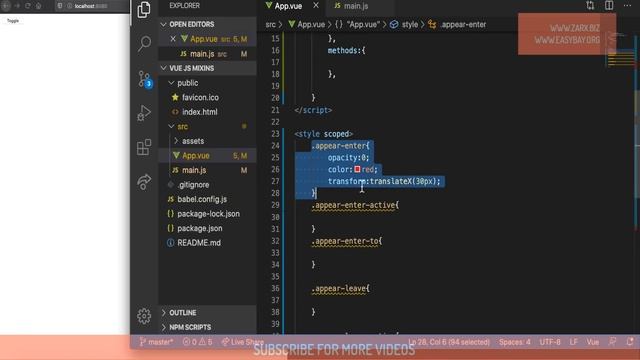The width and height of the screenshot is (640, 360).
Task: Open main.js from Open Editors list
Action: (x=207, y=54)
